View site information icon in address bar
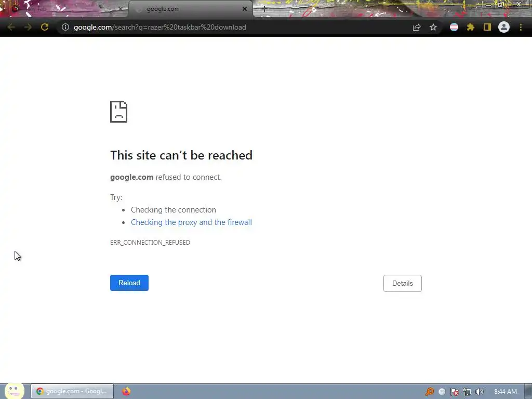This screenshot has width=532, height=399. 65,27
